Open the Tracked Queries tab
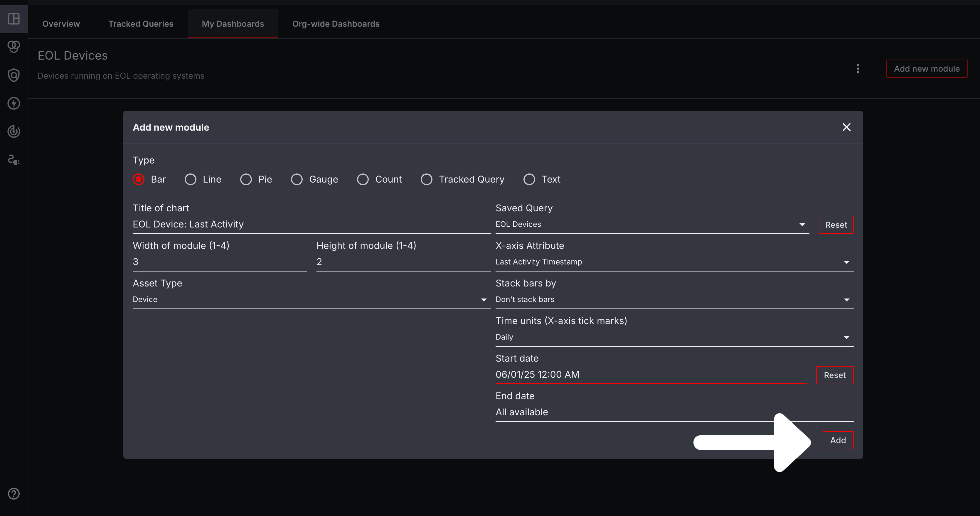 141,23
